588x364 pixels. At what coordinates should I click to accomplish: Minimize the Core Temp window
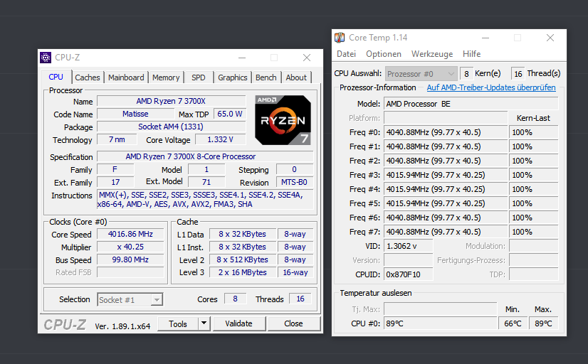pyautogui.click(x=485, y=38)
